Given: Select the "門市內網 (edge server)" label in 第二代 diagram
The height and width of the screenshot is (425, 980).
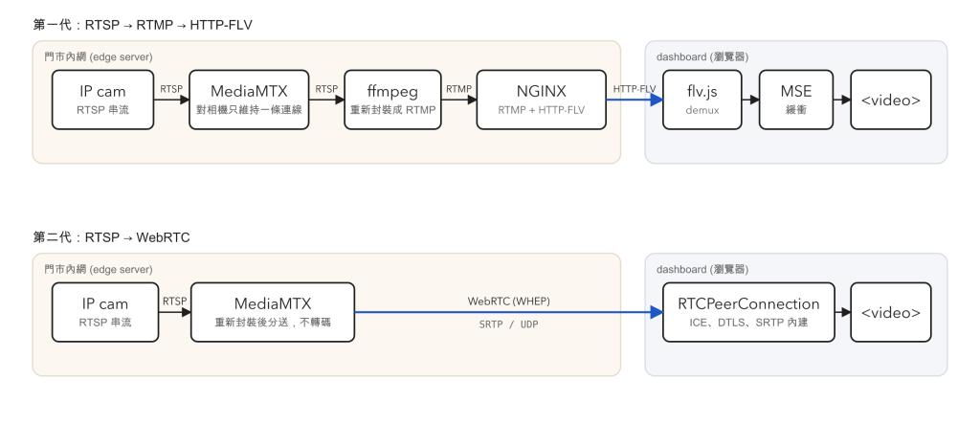Looking at the screenshot, I should click(99, 269).
